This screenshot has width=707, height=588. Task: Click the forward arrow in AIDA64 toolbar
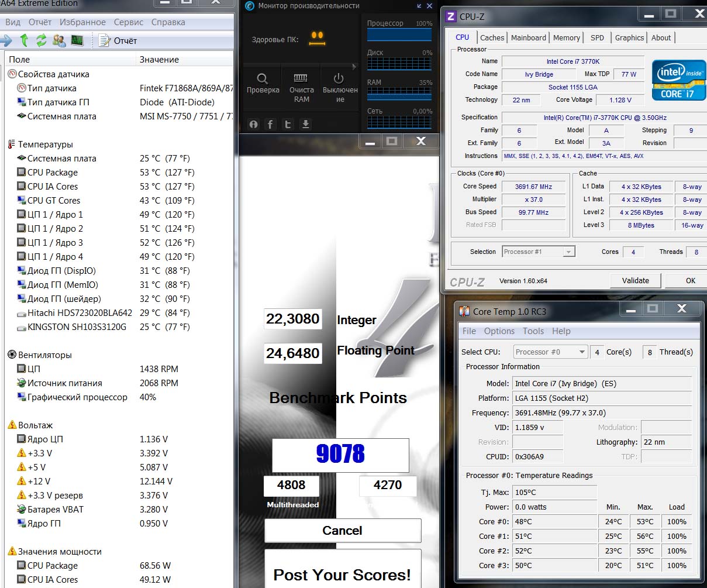6,40
